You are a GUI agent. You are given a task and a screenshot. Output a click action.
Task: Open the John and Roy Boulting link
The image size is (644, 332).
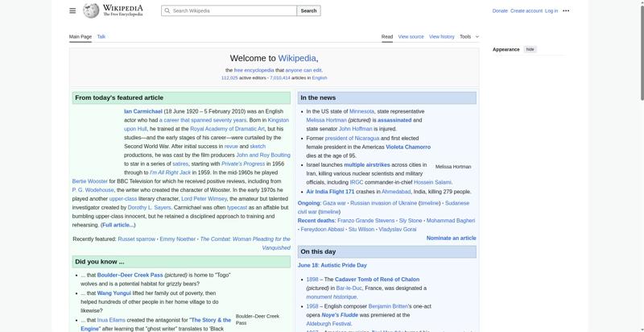point(263,156)
